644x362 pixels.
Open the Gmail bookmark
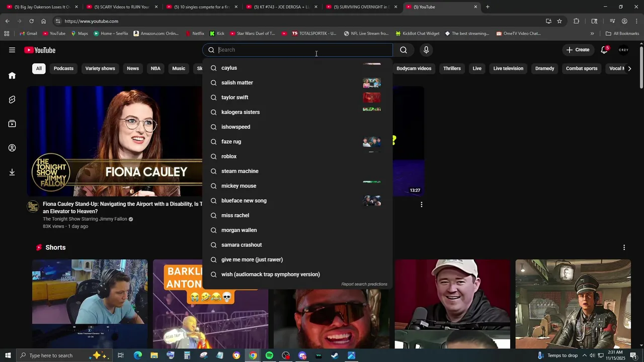(28, 34)
